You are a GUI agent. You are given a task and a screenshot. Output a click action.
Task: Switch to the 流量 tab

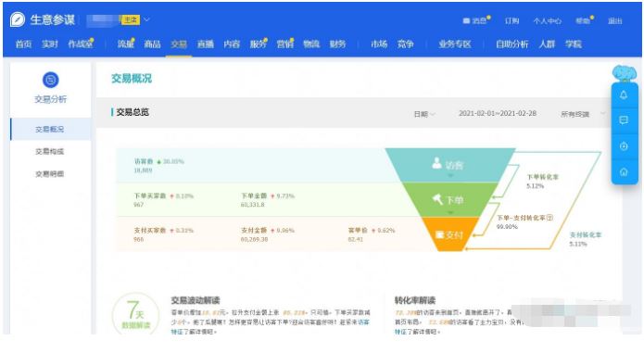pos(126,44)
